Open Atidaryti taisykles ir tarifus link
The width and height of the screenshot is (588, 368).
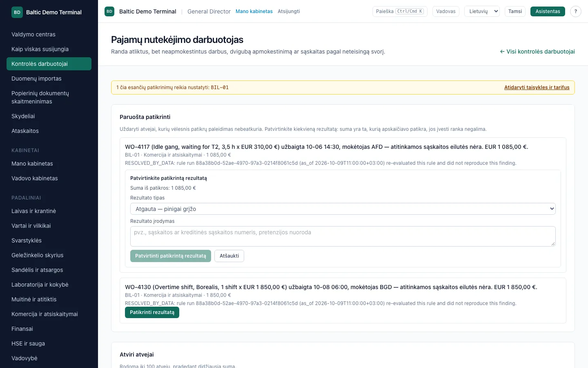coord(537,88)
